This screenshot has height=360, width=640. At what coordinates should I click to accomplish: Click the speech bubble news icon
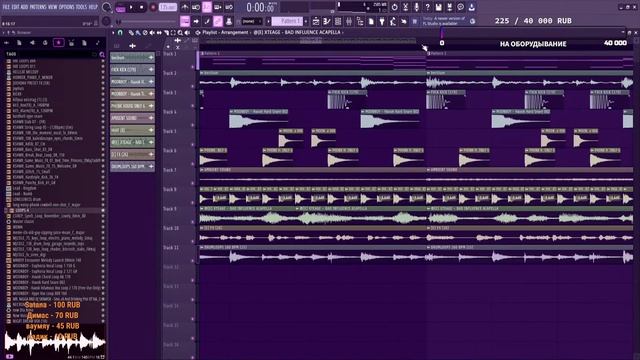pyautogui.click(x=460, y=7)
